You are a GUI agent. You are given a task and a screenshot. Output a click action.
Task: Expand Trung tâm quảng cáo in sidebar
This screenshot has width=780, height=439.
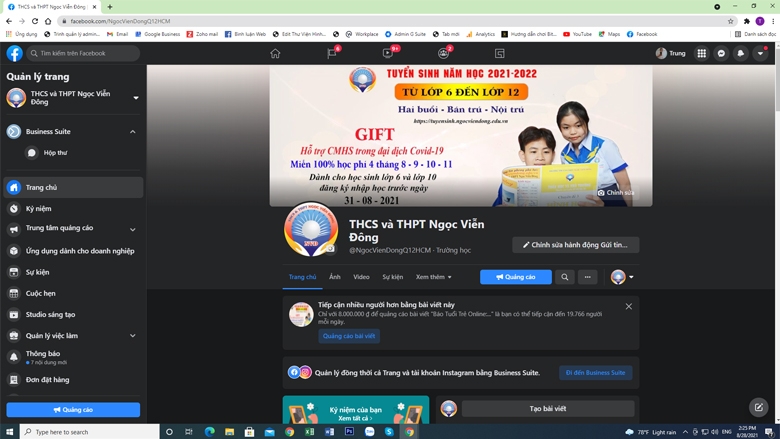point(133,230)
